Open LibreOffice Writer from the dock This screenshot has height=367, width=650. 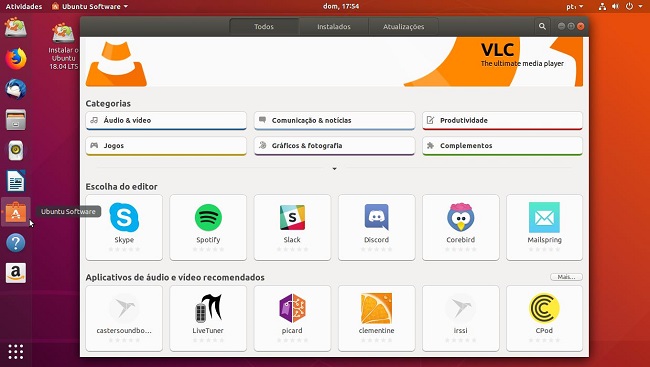[16, 181]
